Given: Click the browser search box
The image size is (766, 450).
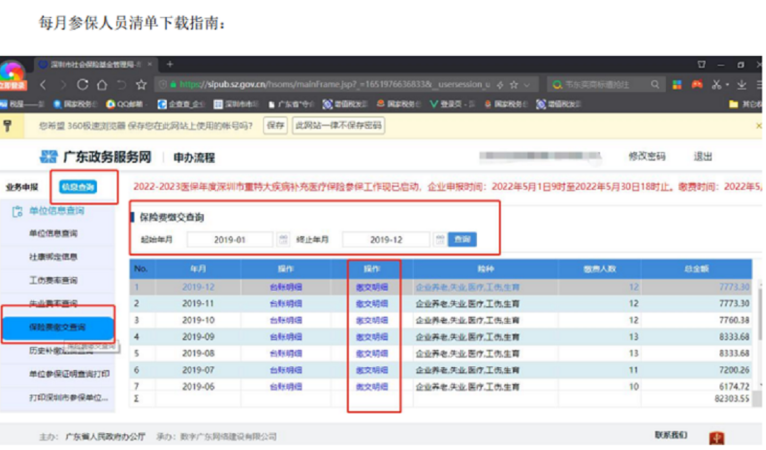Looking at the screenshot, I should pos(606,85).
